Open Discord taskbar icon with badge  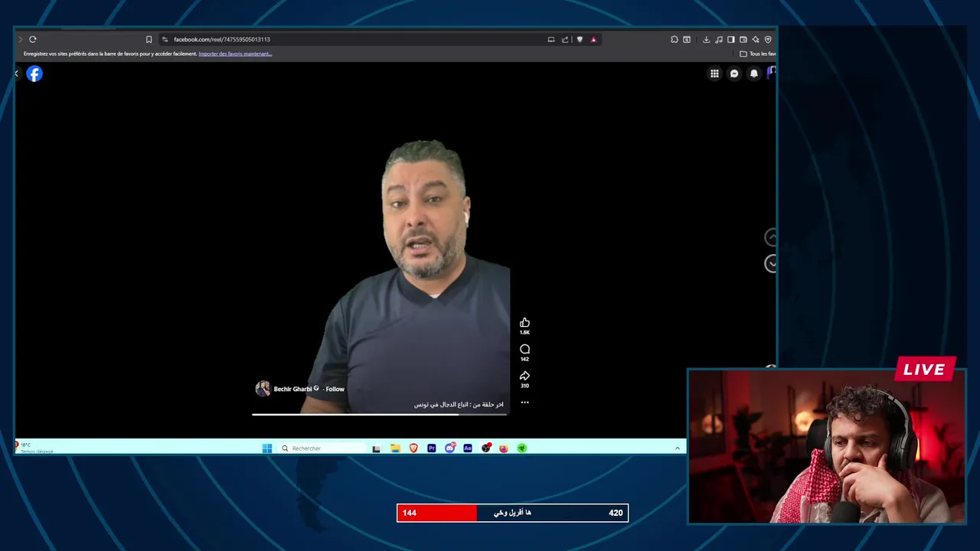coord(449,448)
